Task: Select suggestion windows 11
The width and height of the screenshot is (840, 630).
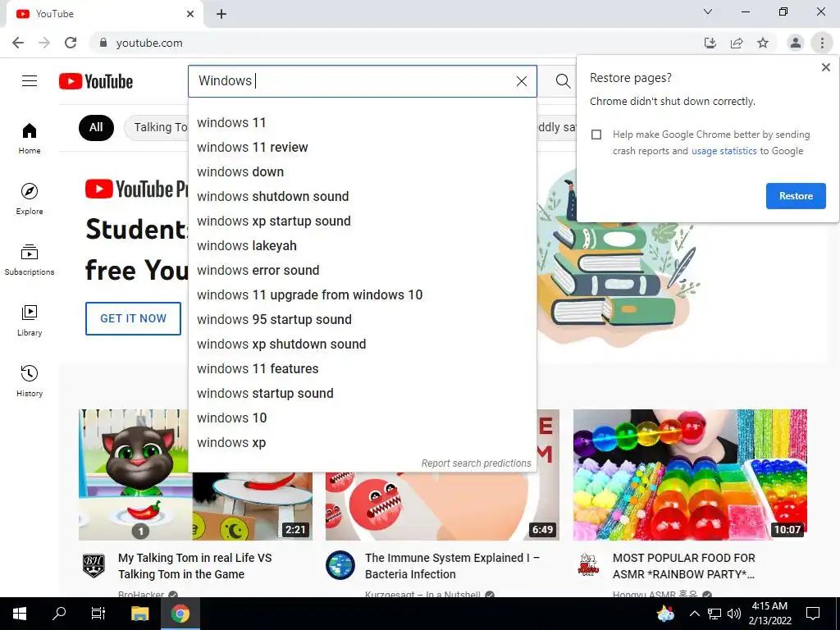Action: (363, 123)
